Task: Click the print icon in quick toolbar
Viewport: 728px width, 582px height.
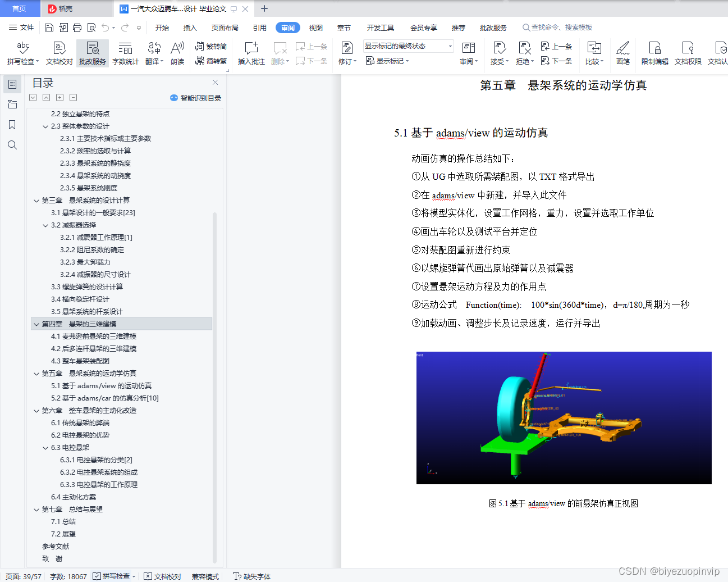Action: (x=77, y=28)
